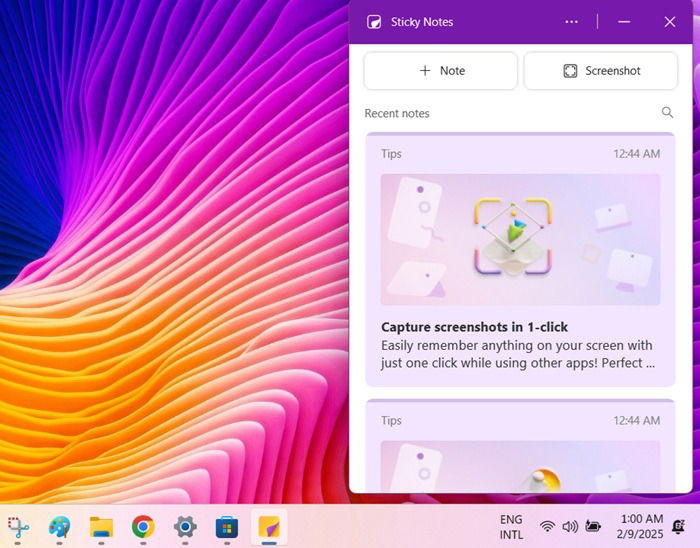Click the first Tips note illustration thumbnail

pos(520,240)
